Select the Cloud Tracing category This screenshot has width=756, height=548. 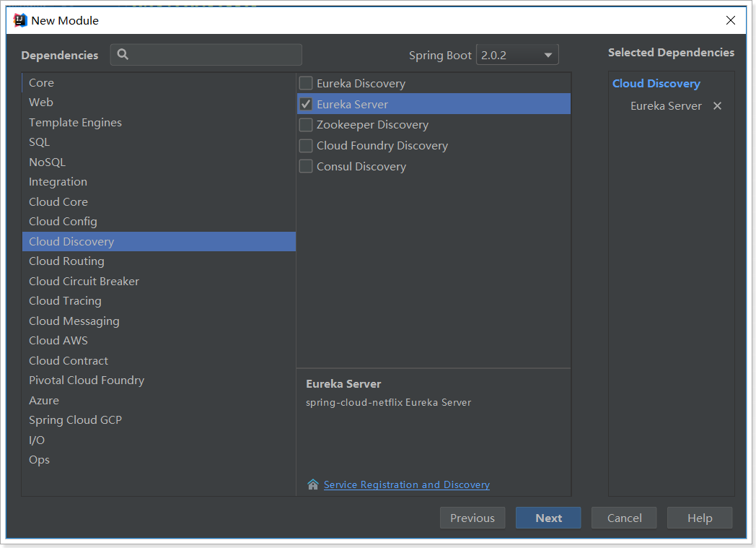pos(159,301)
